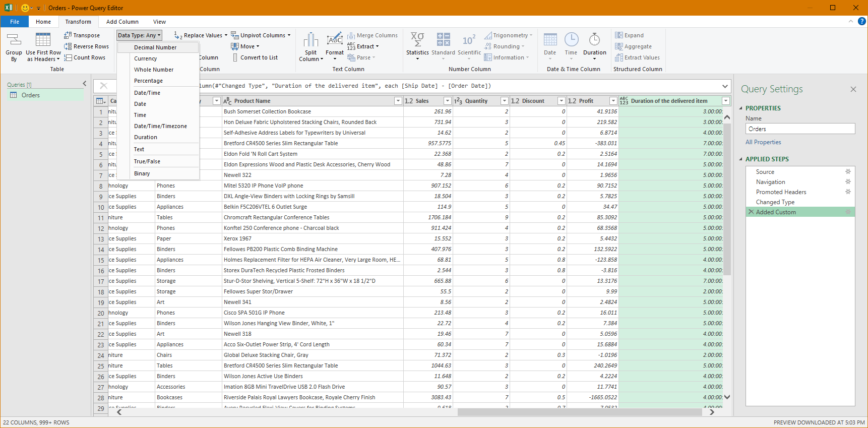Open the All Properties link
The height and width of the screenshot is (428, 868).
763,142
